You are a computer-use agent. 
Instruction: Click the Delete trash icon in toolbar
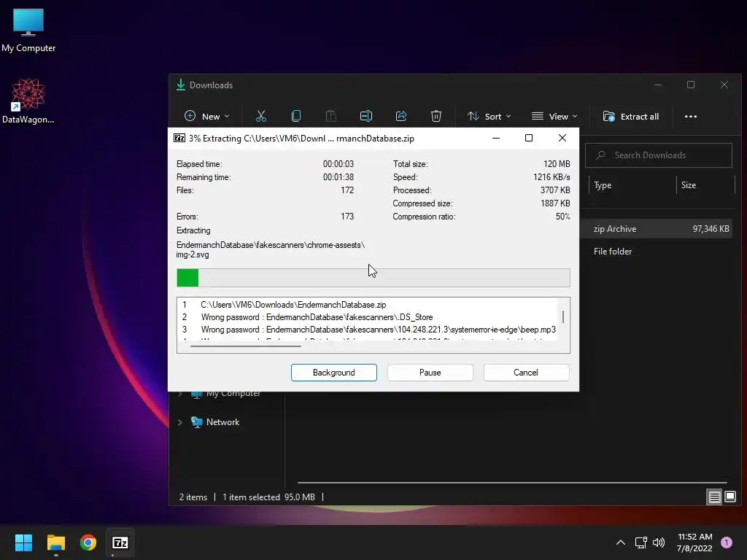click(436, 116)
